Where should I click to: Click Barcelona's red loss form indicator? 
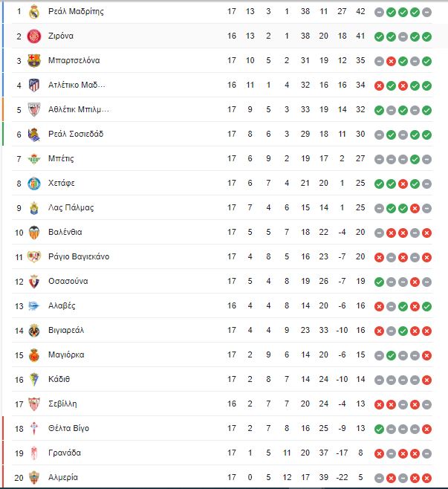point(391,61)
